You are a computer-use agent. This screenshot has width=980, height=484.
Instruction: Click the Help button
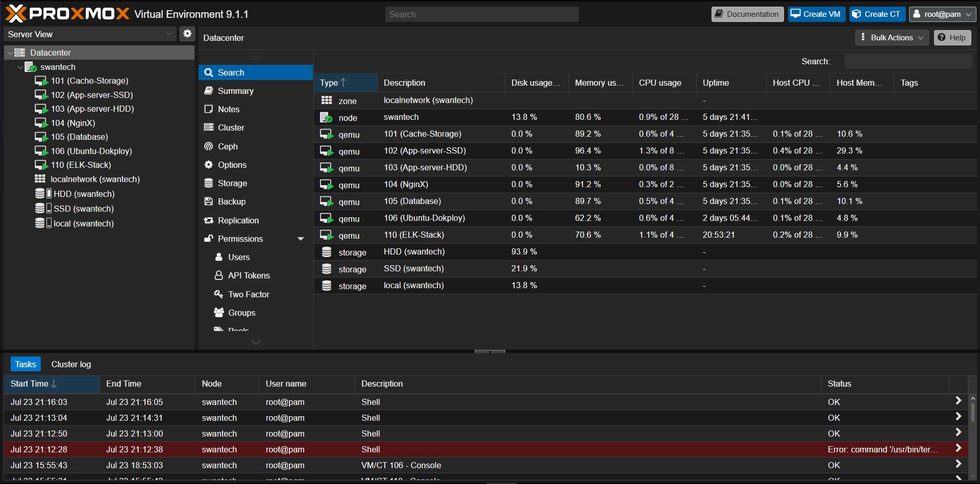(x=952, y=38)
